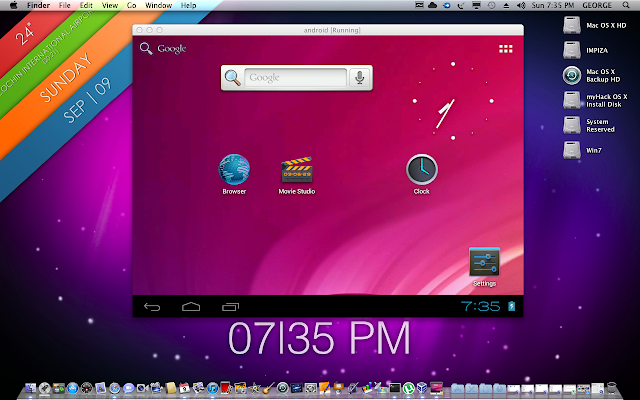Open the Android Clock app icon
The height and width of the screenshot is (400, 640).
coord(422,175)
